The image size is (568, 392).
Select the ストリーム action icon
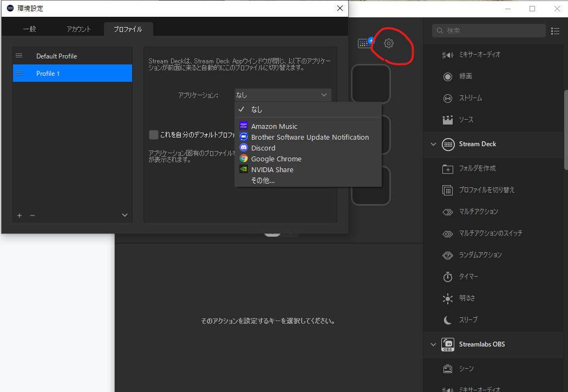coord(448,98)
